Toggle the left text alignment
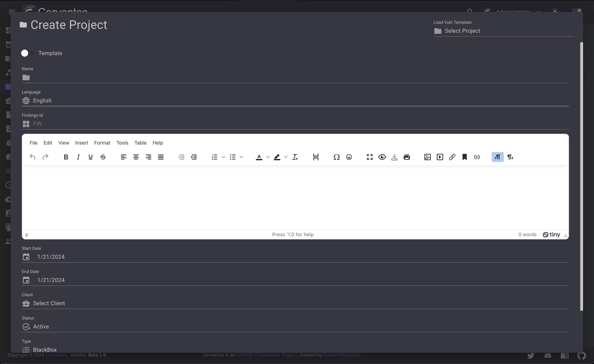The height and width of the screenshot is (364, 594). tap(123, 157)
